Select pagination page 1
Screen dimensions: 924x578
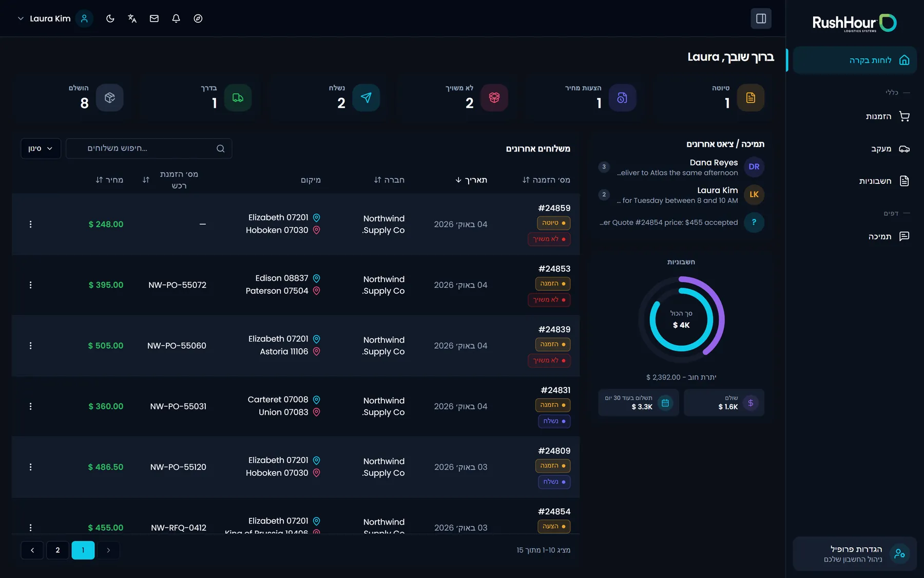(83, 550)
